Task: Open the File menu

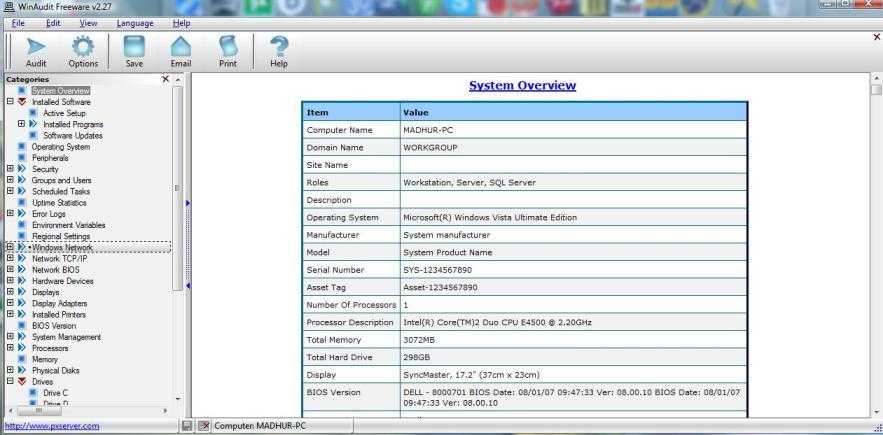Action: point(18,23)
